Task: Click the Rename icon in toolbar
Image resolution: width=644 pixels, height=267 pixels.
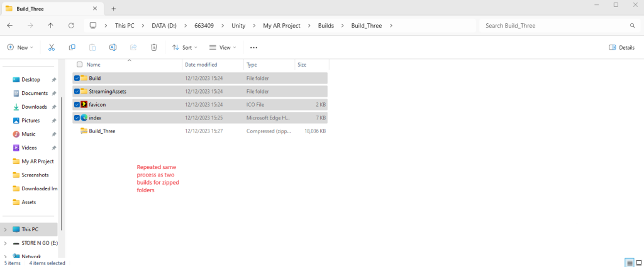Action: (113, 47)
